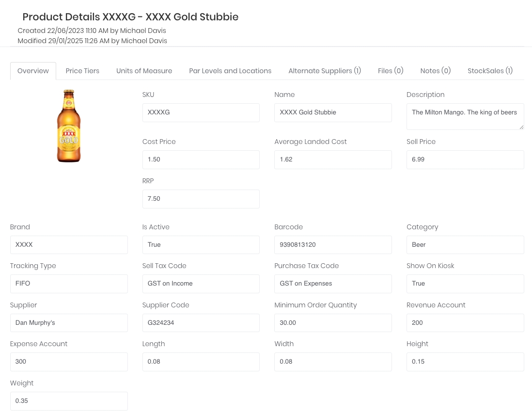
Task: Click the Show On Kiosk field
Action: pyautogui.click(x=465, y=284)
